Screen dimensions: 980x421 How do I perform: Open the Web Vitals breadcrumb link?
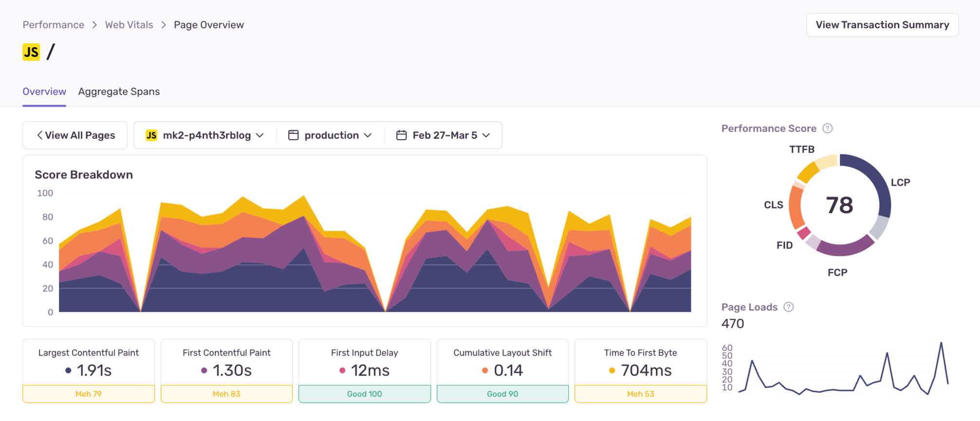point(129,25)
